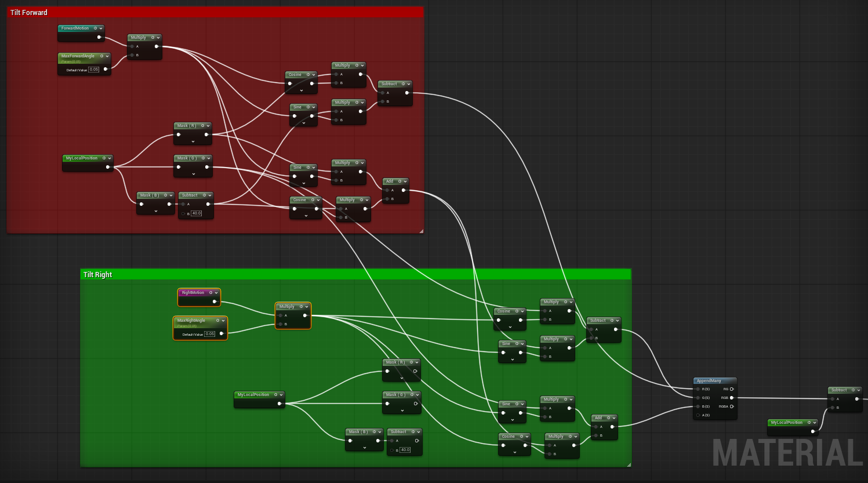Toggle the preview icon on MaxRightAngle node header
The height and width of the screenshot is (483, 868).
click(217, 321)
